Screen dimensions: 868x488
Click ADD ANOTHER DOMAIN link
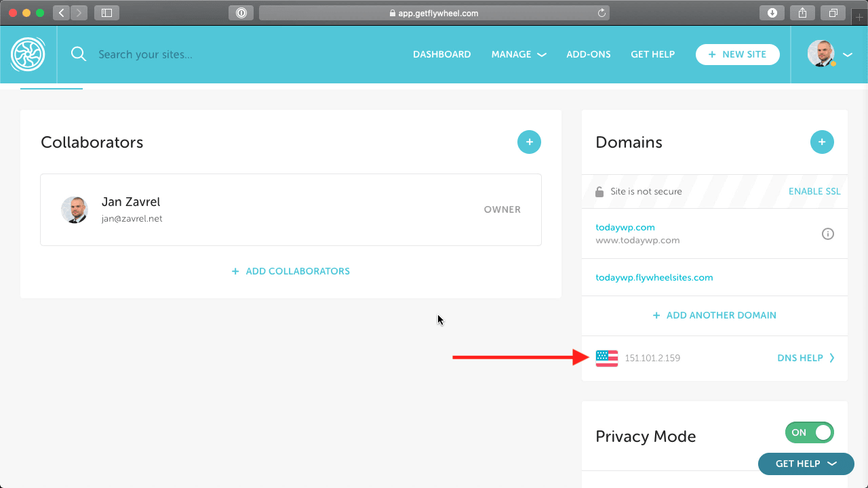click(x=715, y=315)
